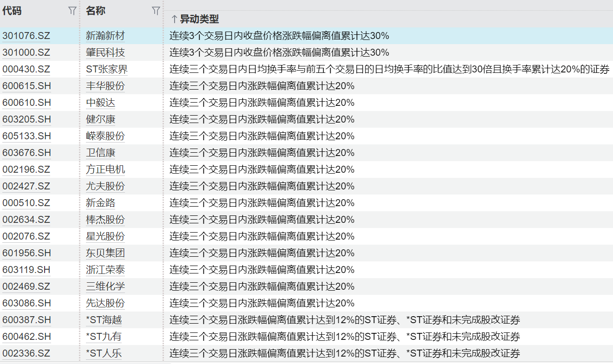The height and width of the screenshot is (364, 613).
Task: Select stock name 中毅达
Action: click(x=101, y=103)
